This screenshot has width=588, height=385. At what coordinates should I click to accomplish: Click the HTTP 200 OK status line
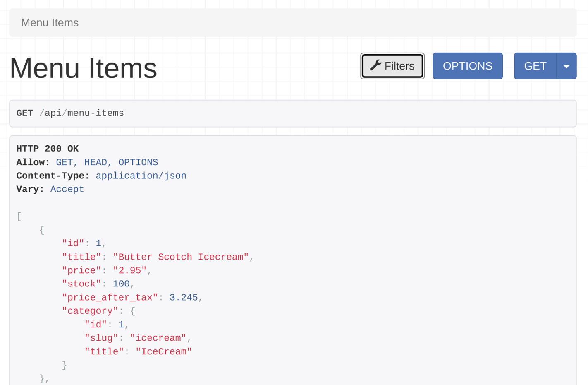[48, 149]
